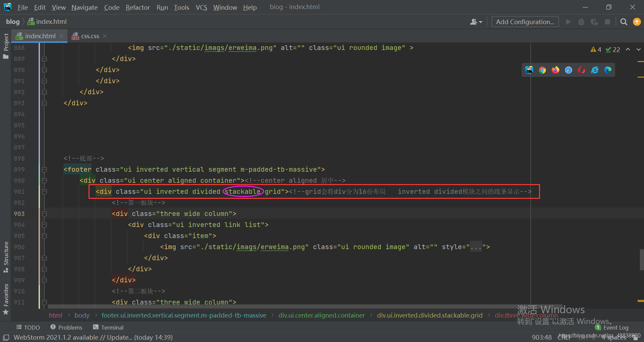Jump to next highlighted error arrow
Screen dimensions: 644x342
(639, 50)
